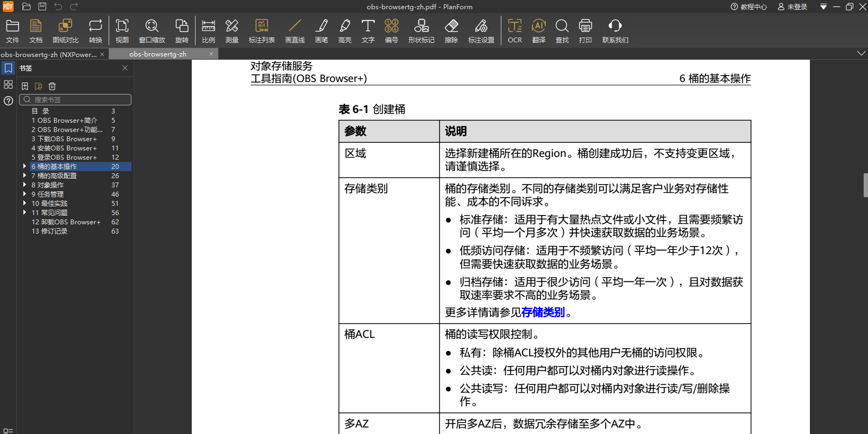Open 图纸对比 drawing comparison
The width and height of the screenshot is (868, 434).
(x=66, y=31)
